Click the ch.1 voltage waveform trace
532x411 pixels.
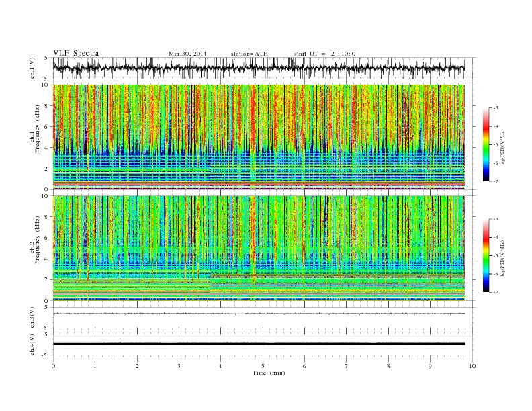pyautogui.click(x=259, y=68)
